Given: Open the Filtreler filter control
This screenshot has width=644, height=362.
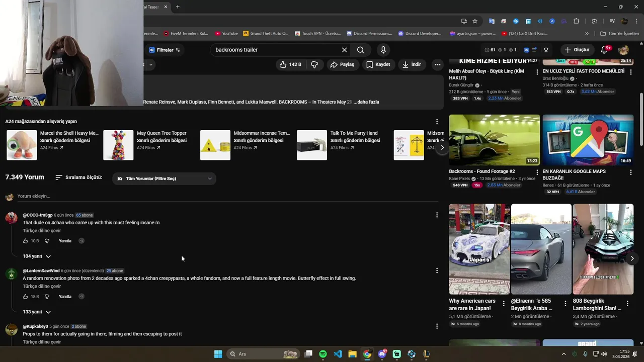Looking at the screenshot, I should pyautogui.click(x=165, y=50).
